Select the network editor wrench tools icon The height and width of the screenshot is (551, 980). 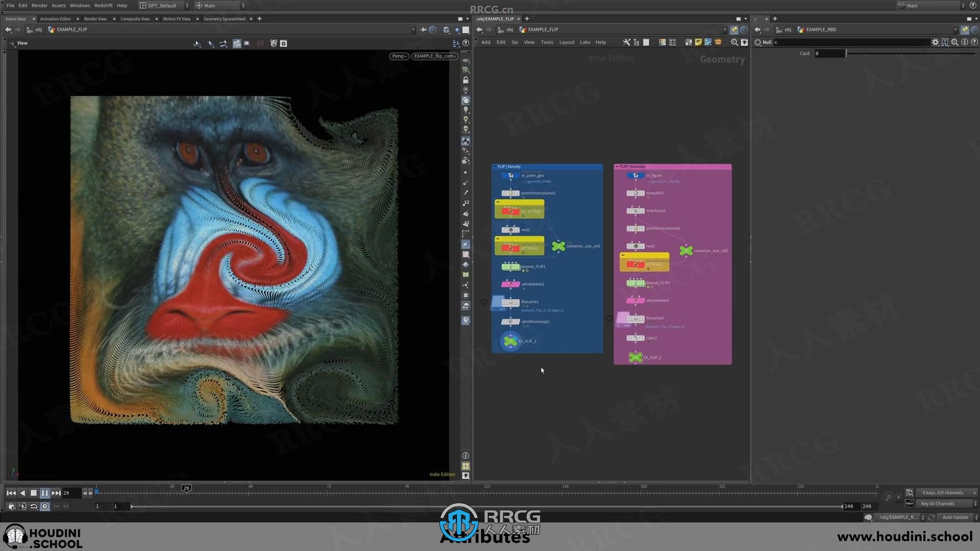pos(626,42)
